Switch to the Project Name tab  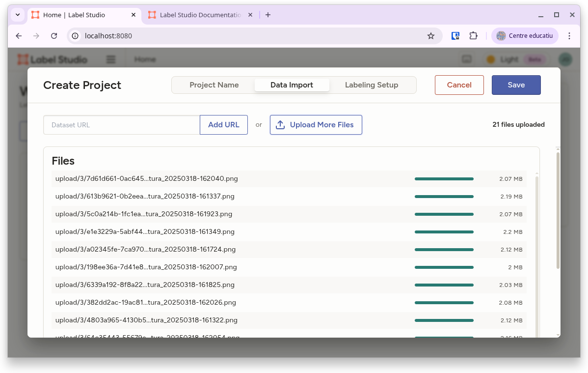coord(214,85)
